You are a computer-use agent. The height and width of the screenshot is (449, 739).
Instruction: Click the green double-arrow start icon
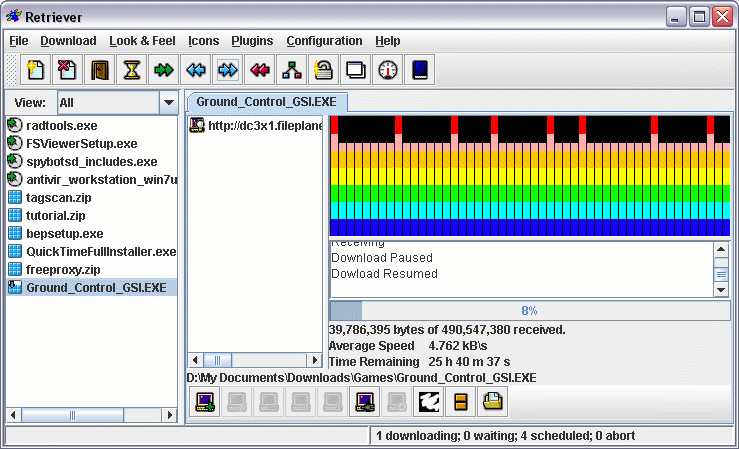(164, 70)
